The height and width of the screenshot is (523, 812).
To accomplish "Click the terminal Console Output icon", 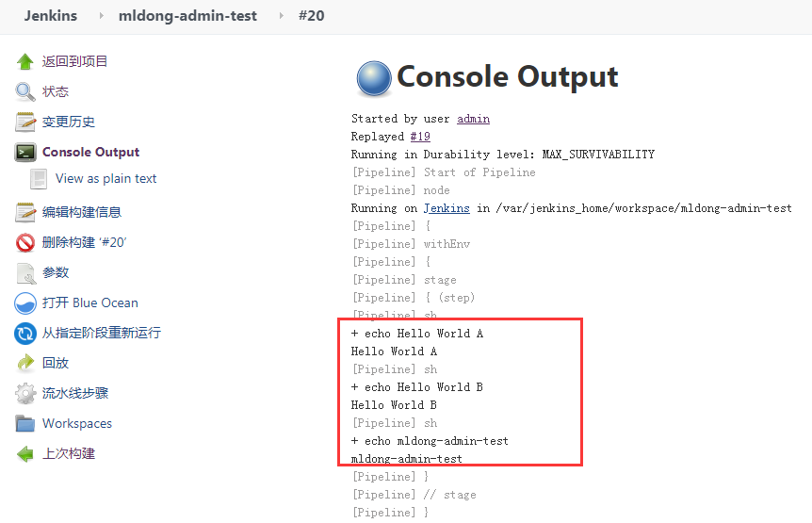I will pyautogui.click(x=25, y=152).
